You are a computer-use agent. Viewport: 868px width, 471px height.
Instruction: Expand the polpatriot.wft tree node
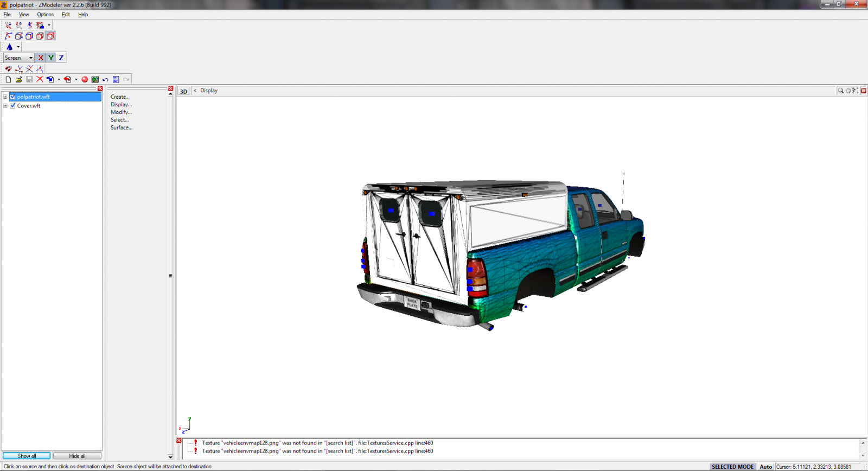pyautogui.click(x=5, y=97)
